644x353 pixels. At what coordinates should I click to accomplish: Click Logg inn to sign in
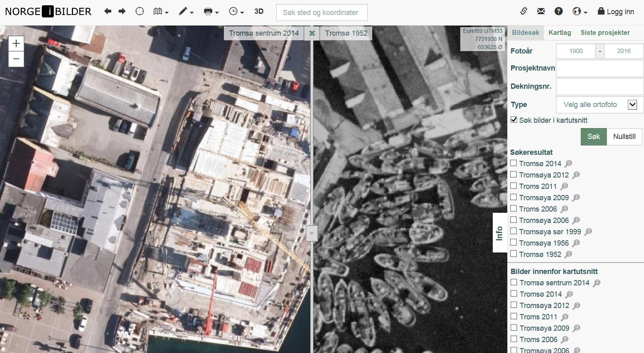pos(616,12)
